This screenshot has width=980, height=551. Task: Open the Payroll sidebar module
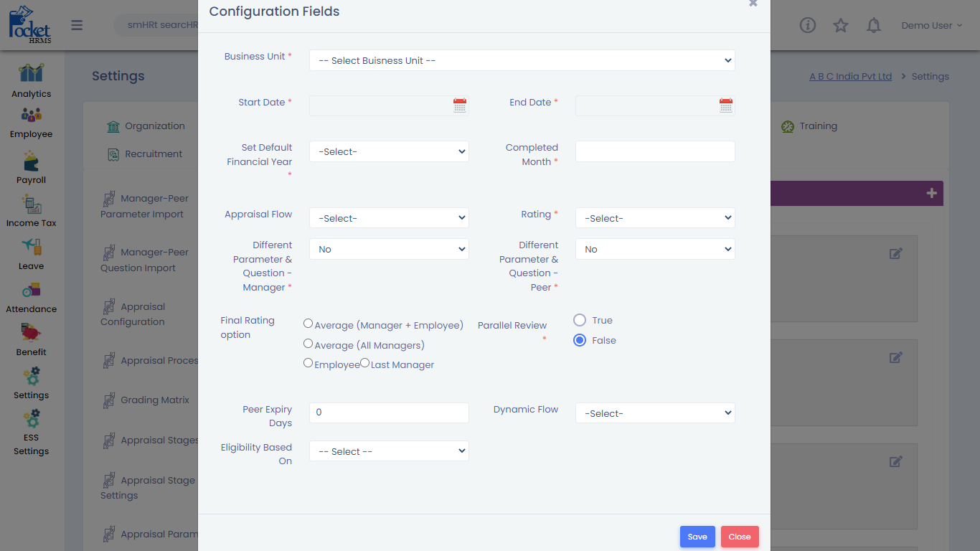(x=31, y=167)
